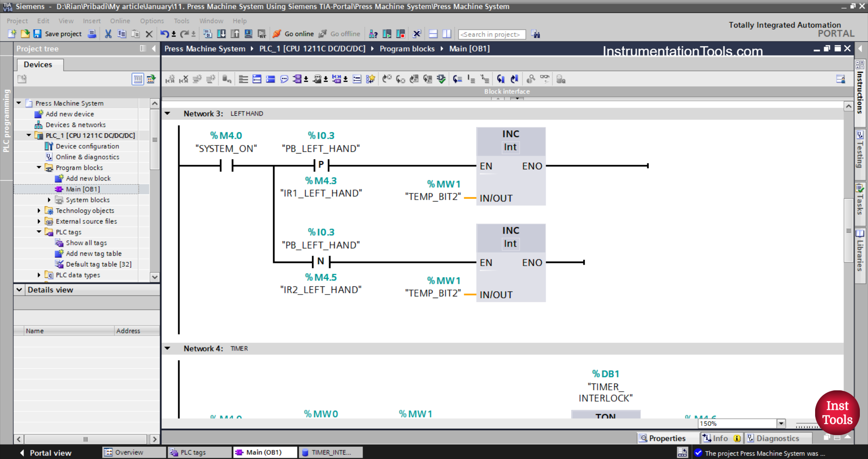The width and height of the screenshot is (868, 459).
Task: Collapse the Details view panel
Action: point(19,290)
